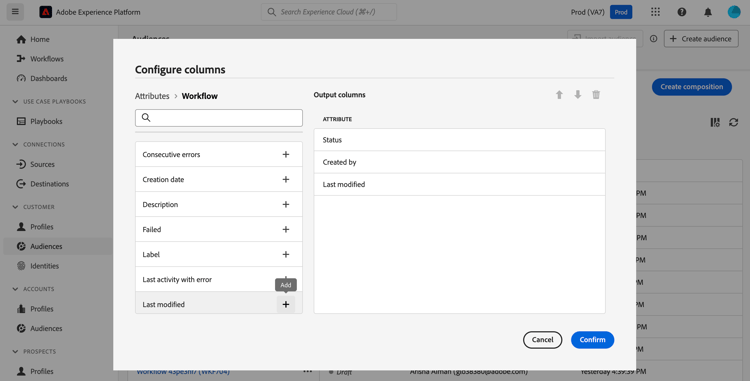Move selected output column down
This screenshot has height=381, width=750.
click(578, 95)
